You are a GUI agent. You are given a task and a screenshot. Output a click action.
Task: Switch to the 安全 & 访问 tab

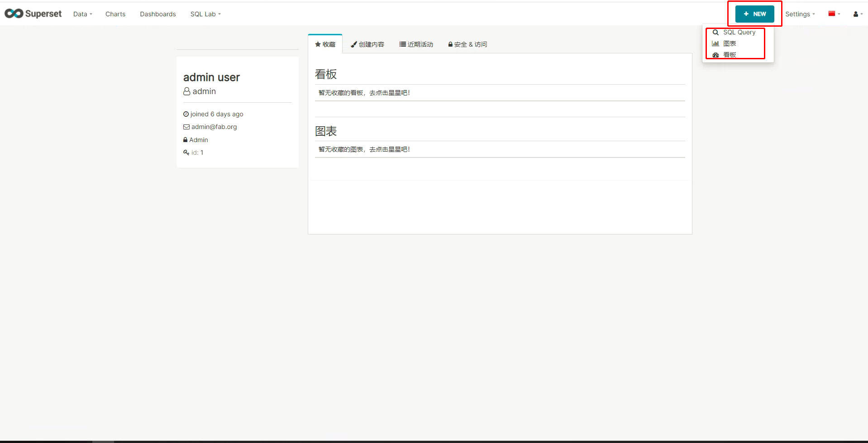[x=467, y=44]
